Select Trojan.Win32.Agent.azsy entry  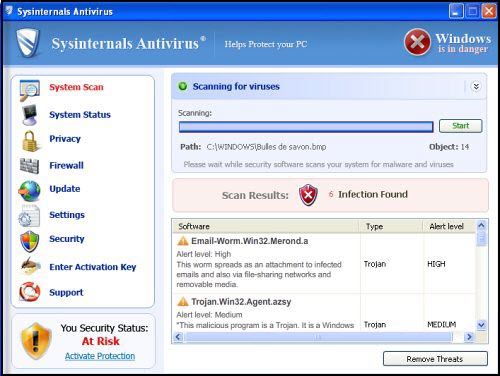click(x=241, y=302)
